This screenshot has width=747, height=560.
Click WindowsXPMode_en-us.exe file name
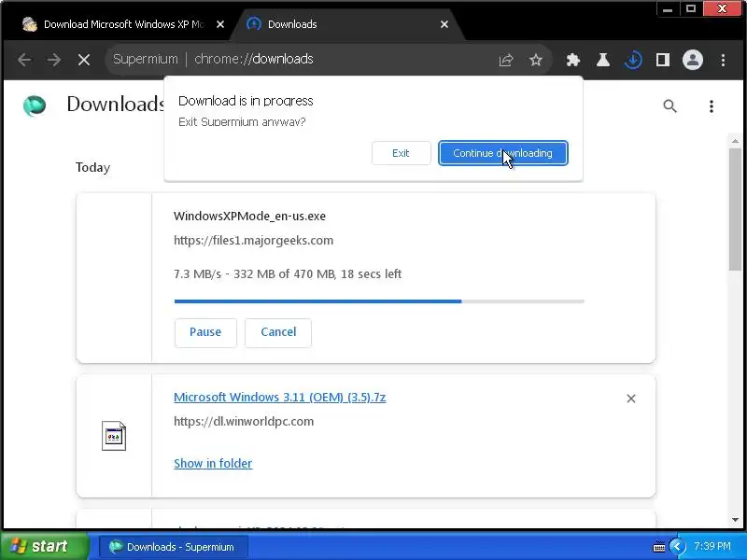click(249, 217)
